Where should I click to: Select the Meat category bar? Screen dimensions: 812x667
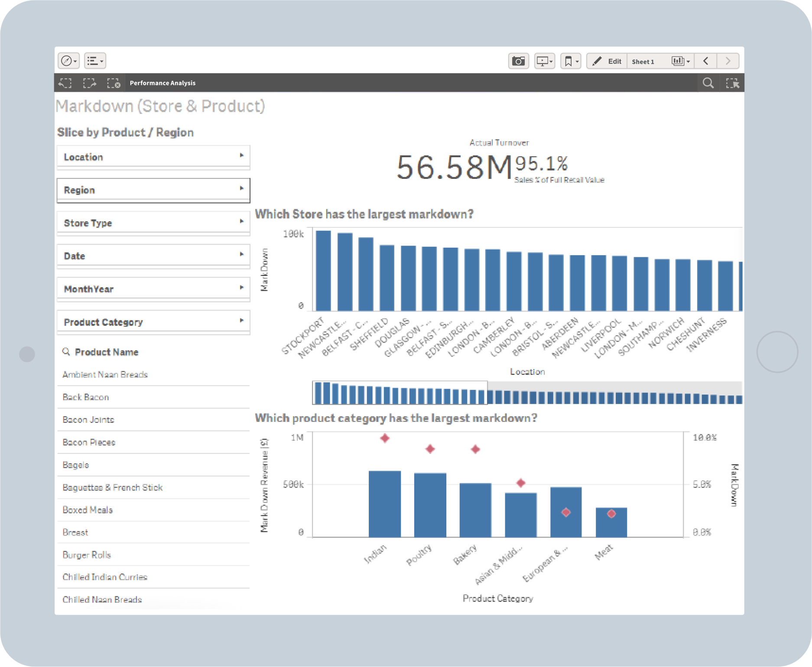[x=611, y=522]
